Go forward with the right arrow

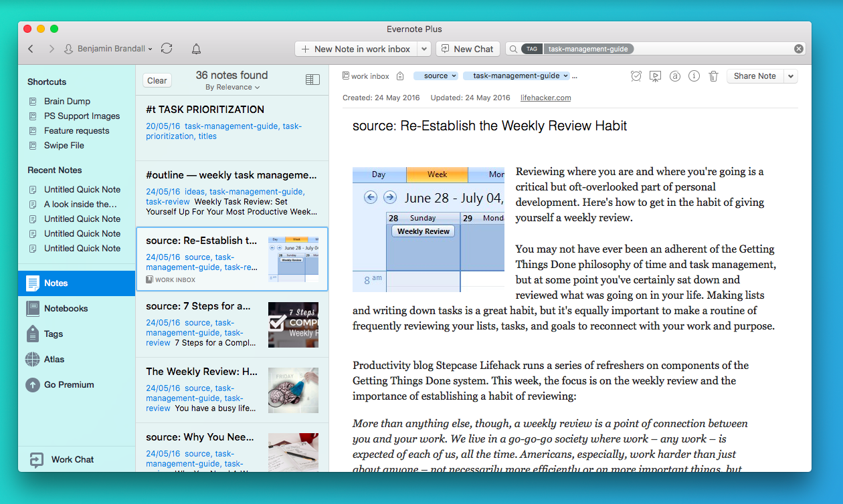coord(52,49)
